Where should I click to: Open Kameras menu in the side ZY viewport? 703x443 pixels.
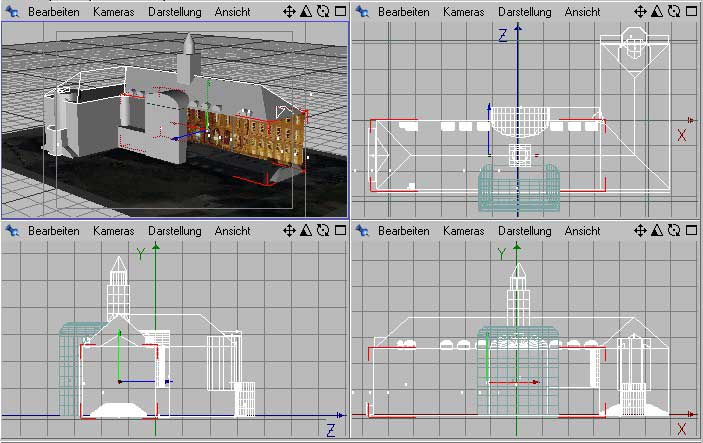point(114,231)
